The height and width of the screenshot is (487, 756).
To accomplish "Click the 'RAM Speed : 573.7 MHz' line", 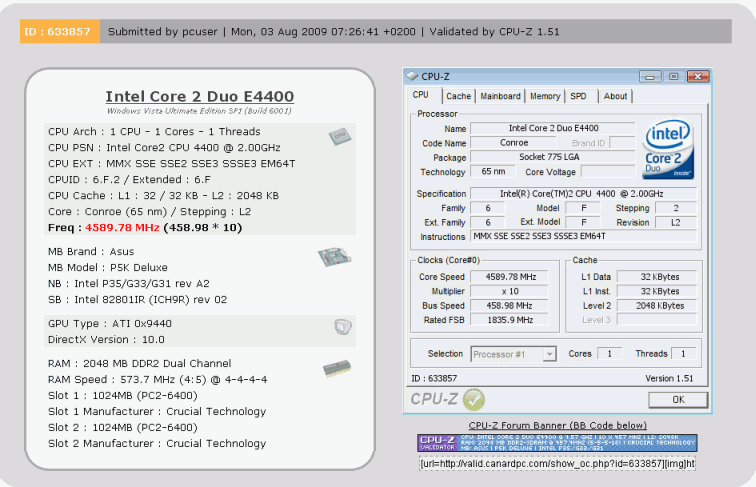I will (157, 379).
